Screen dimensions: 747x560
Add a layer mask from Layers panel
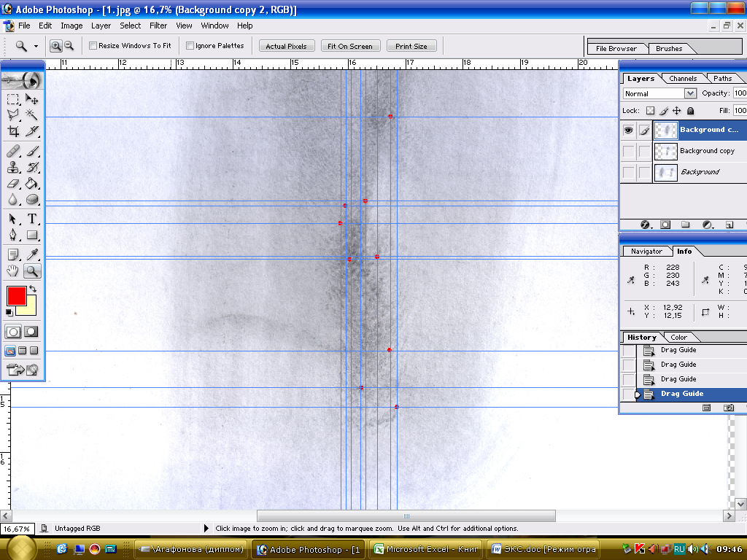point(665,225)
